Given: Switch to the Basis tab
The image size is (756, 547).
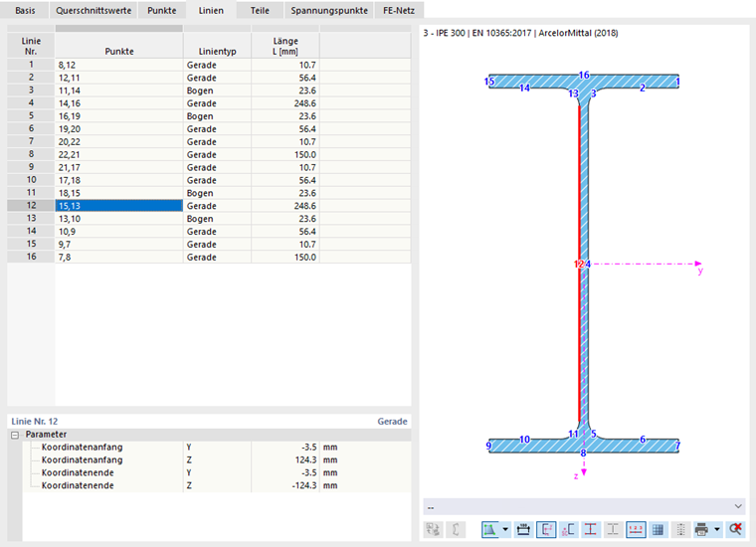Looking at the screenshot, I should 25,10.
